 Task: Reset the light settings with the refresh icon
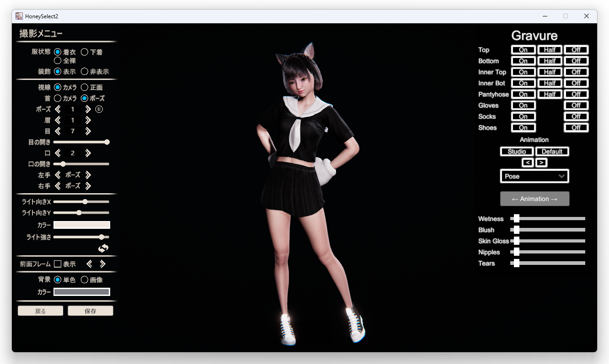coord(103,248)
